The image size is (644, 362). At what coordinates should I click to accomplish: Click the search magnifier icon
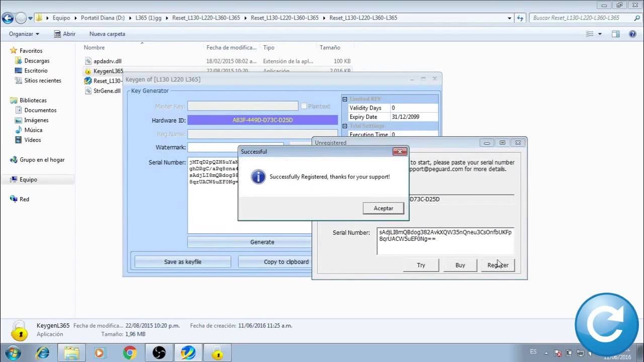(x=637, y=18)
